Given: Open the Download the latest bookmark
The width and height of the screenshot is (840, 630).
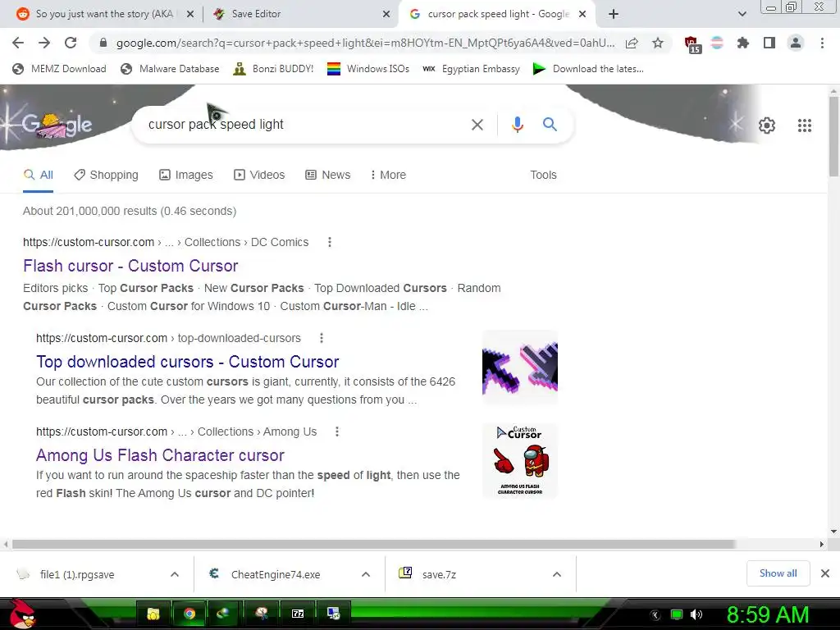Looking at the screenshot, I should click(588, 69).
